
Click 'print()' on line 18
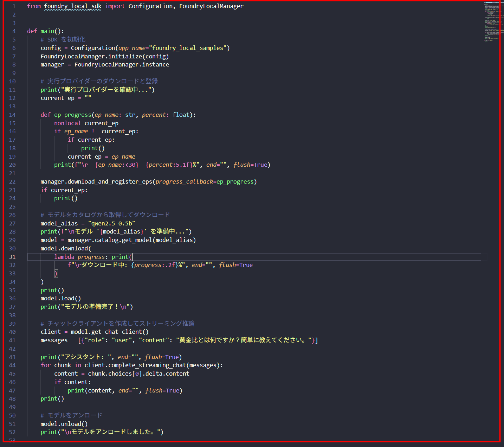[x=93, y=148]
